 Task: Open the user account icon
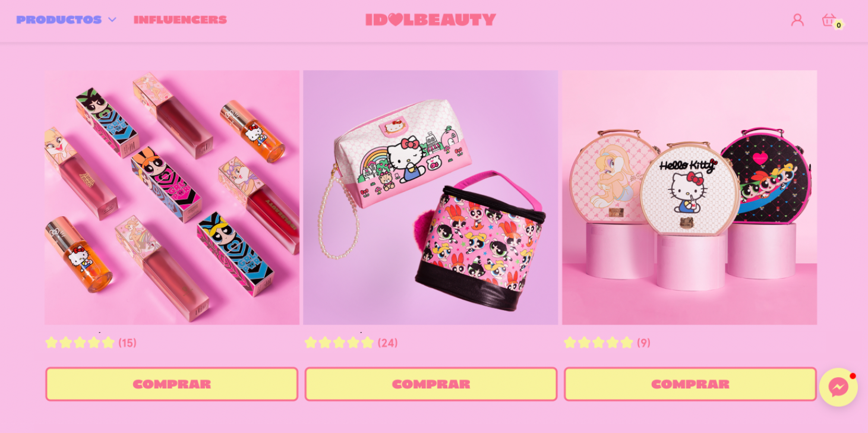[797, 20]
